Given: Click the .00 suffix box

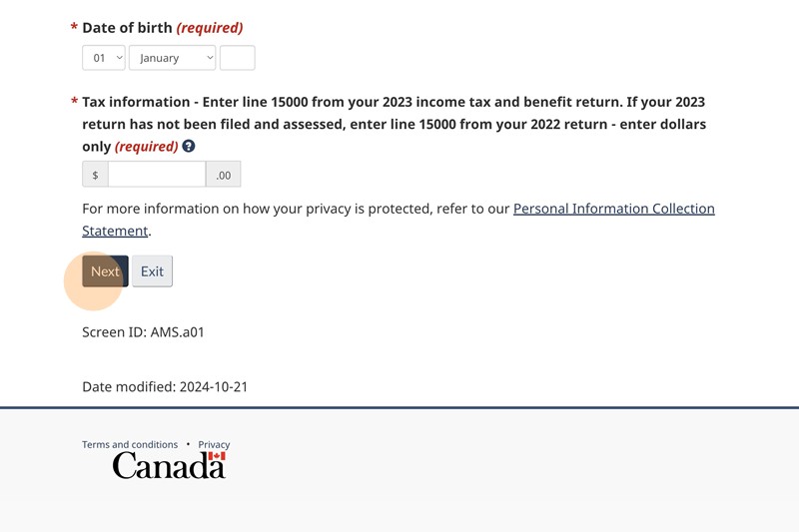Looking at the screenshot, I should [223, 175].
